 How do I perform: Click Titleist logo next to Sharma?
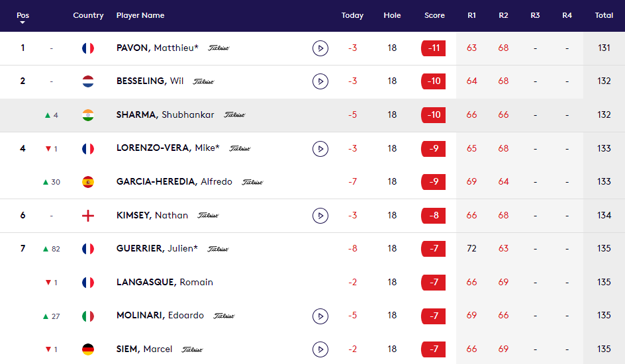[x=234, y=115]
